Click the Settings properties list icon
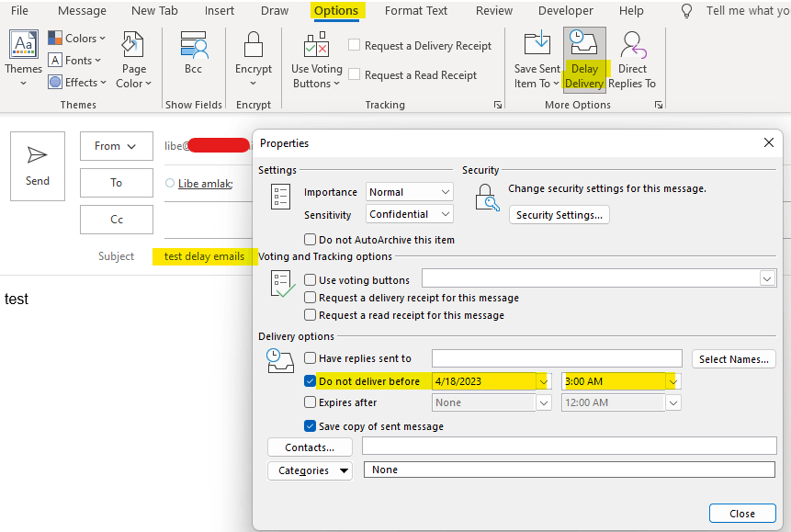 pyautogui.click(x=280, y=197)
